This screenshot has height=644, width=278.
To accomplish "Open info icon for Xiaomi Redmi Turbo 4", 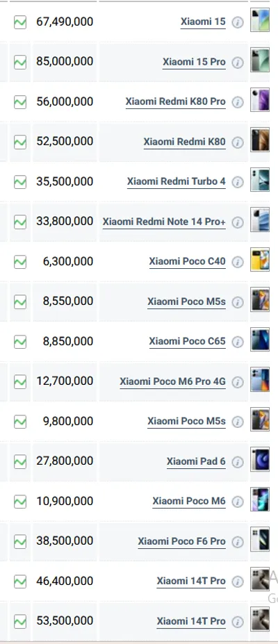I will pos(238,182).
